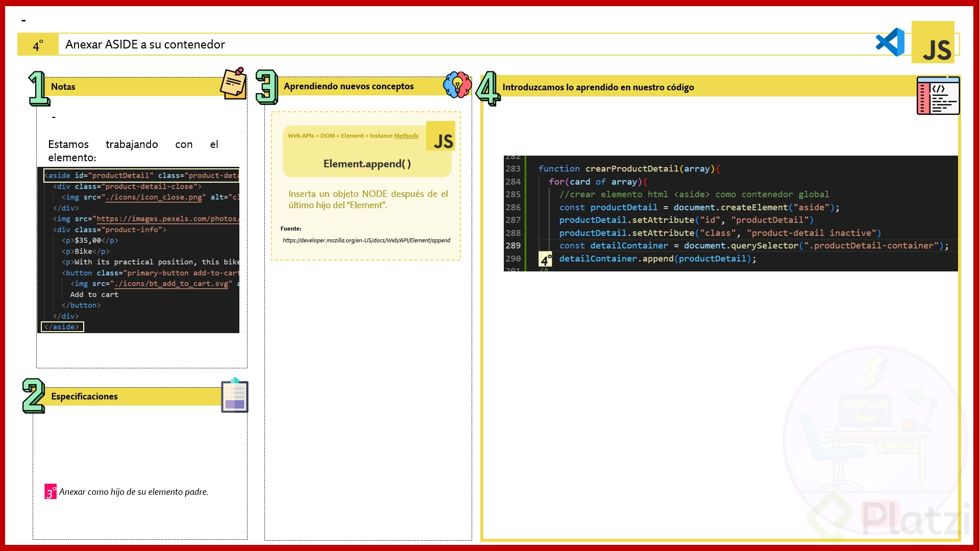Viewport: 980px width, 551px height.
Task: Click the button class="primary-button" line
Action: (x=151, y=273)
